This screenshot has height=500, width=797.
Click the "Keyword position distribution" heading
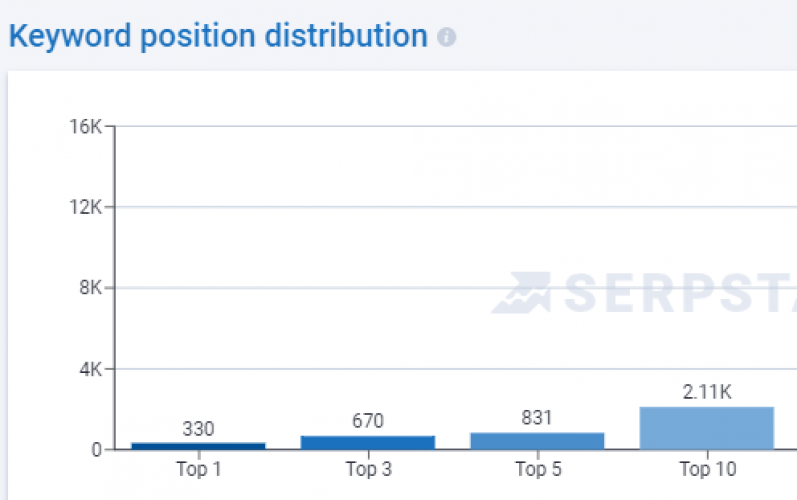click(x=218, y=37)
